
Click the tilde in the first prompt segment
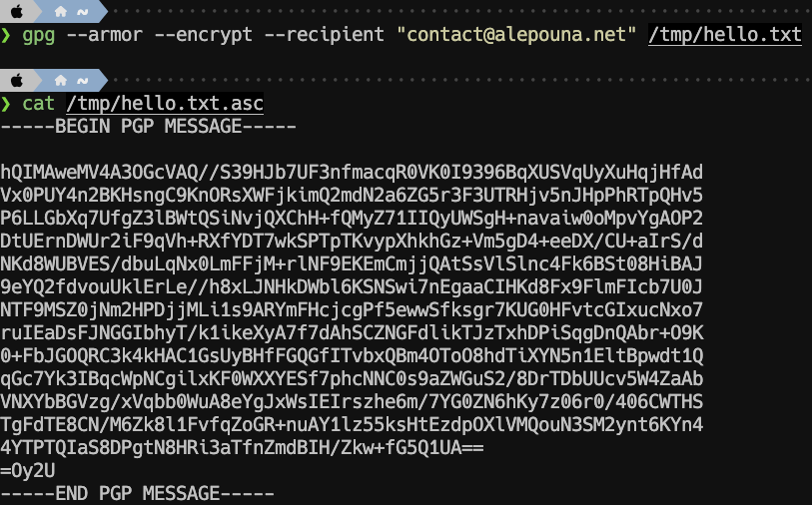coord(81,9)
